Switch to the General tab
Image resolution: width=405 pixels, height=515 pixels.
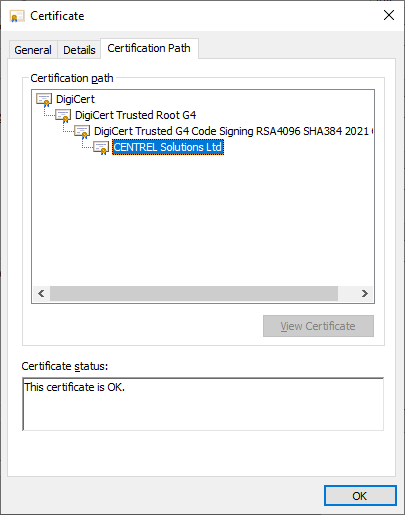(33, 50)
